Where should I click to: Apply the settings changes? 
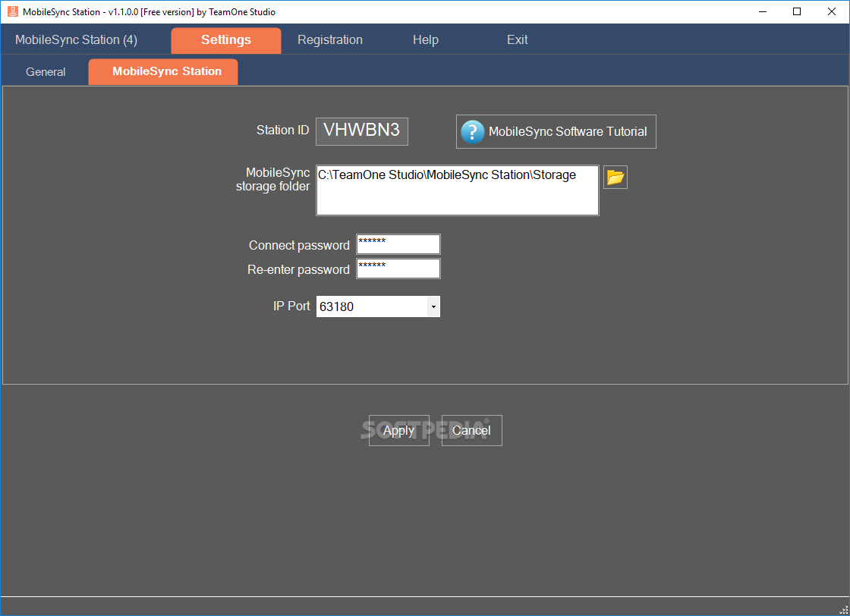(x=399, y=431)
